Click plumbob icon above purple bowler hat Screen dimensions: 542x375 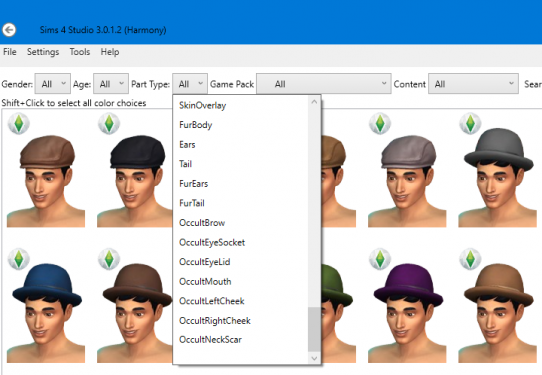pos(380,259)
